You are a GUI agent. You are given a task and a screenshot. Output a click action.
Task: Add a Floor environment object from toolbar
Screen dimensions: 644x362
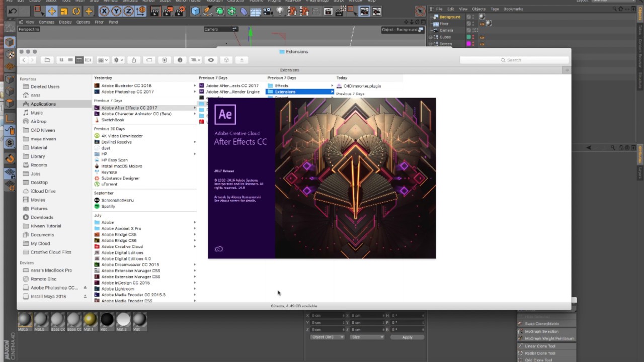(256, 11)
